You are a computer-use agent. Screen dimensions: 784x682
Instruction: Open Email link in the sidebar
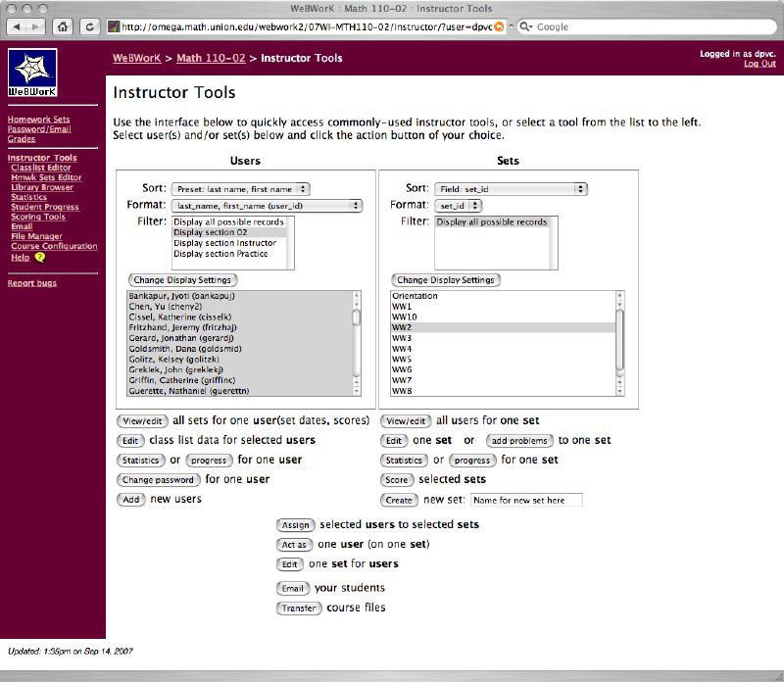pyautogui.click(x=22, y=226)
